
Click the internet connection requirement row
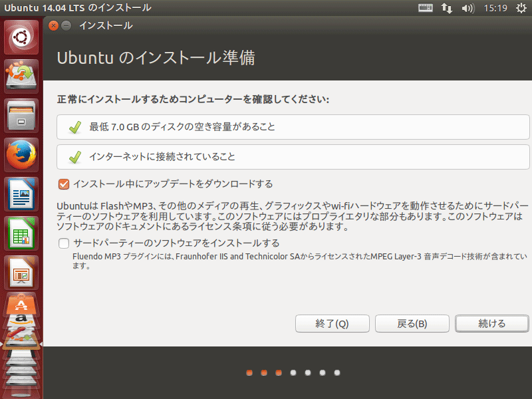[x=293, y=157]
